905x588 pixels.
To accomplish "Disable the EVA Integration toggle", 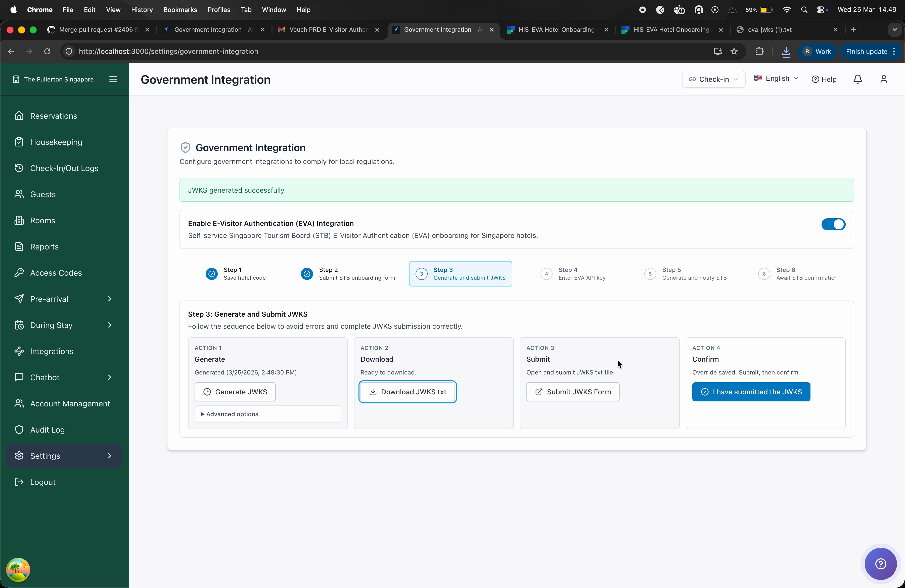I will tap(833, 224).
